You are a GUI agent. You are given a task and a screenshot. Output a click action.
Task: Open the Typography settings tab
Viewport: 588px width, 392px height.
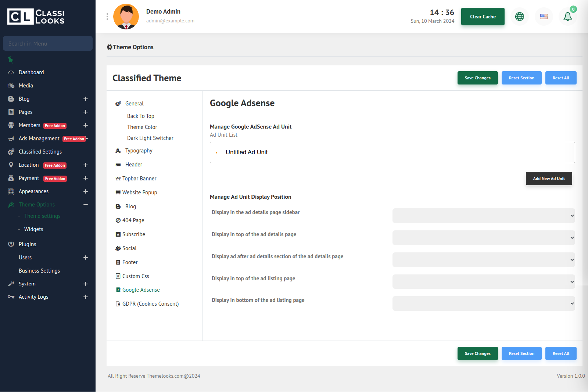pyautogui.click(x=139, y=151)
